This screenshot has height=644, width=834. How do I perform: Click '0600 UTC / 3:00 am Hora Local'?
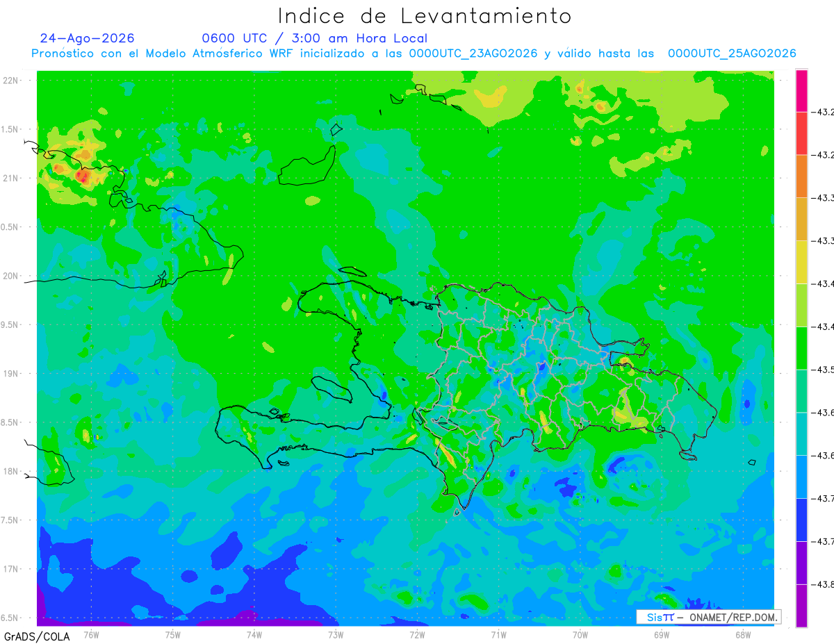point(314,38)
